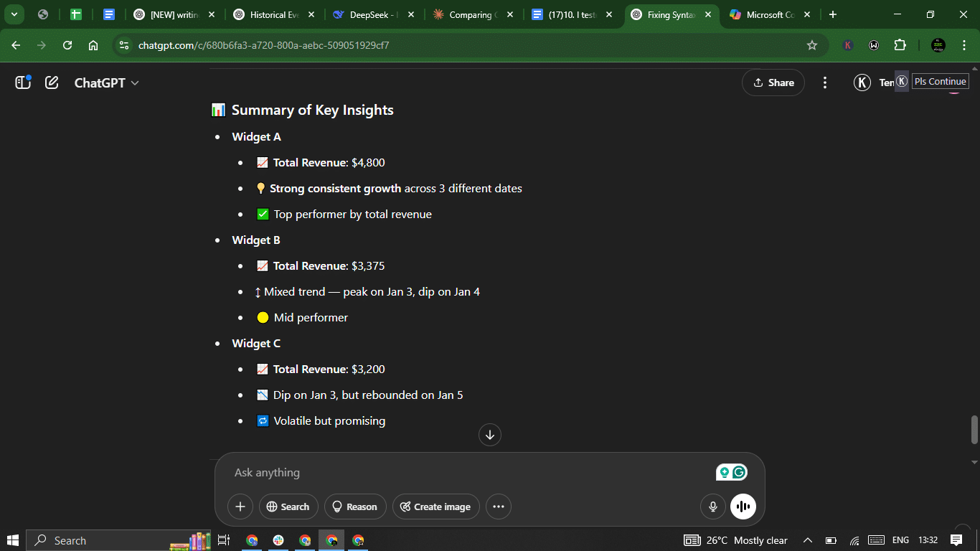
Task: Switch to the Historical Events tab
Action: click(274, 14)
